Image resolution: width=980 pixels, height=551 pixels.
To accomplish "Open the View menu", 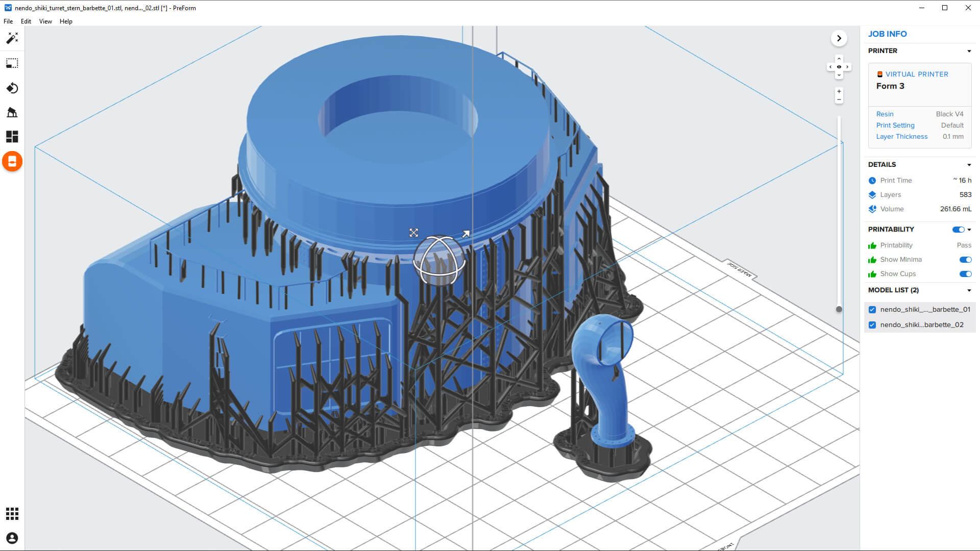I will point(45,21).
